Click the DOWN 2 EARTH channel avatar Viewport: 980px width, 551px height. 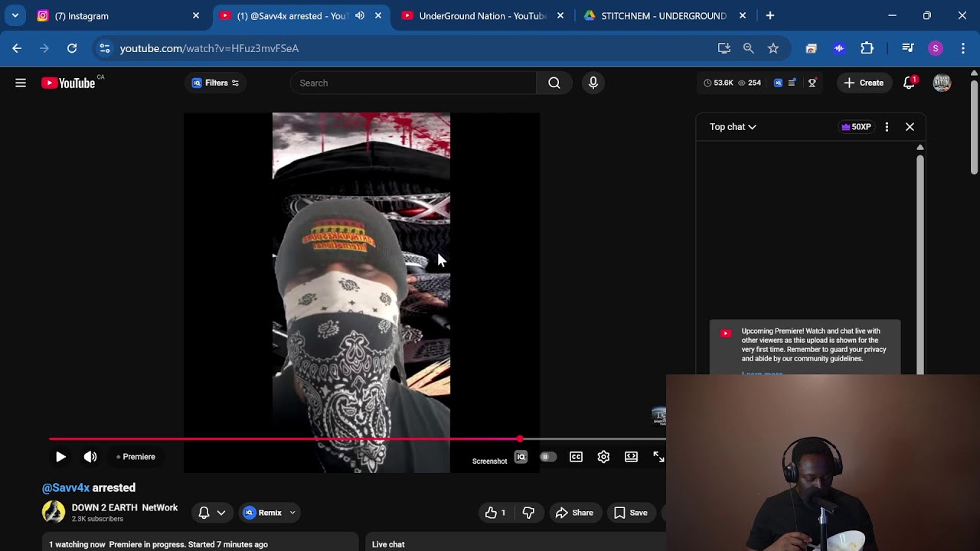[54, 511]
